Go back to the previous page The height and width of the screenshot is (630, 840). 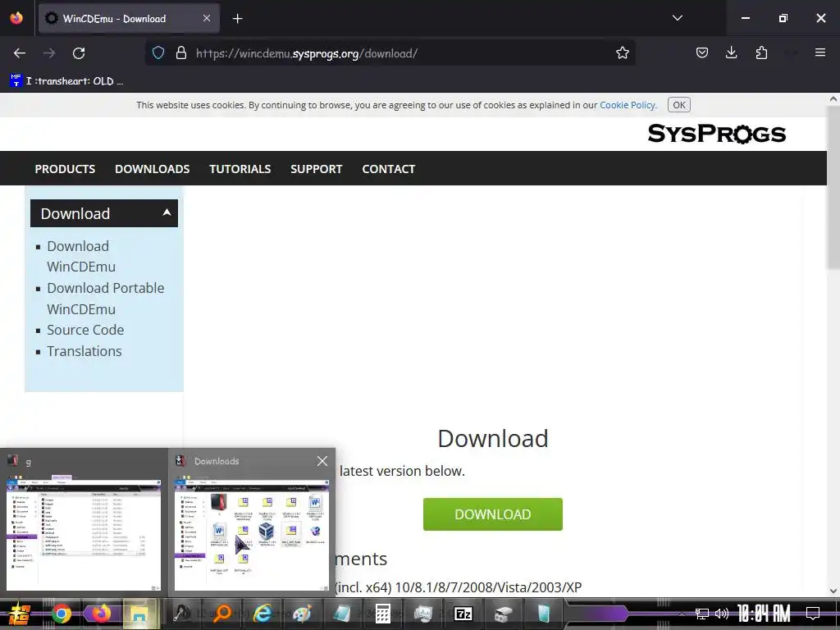(20, 53)
